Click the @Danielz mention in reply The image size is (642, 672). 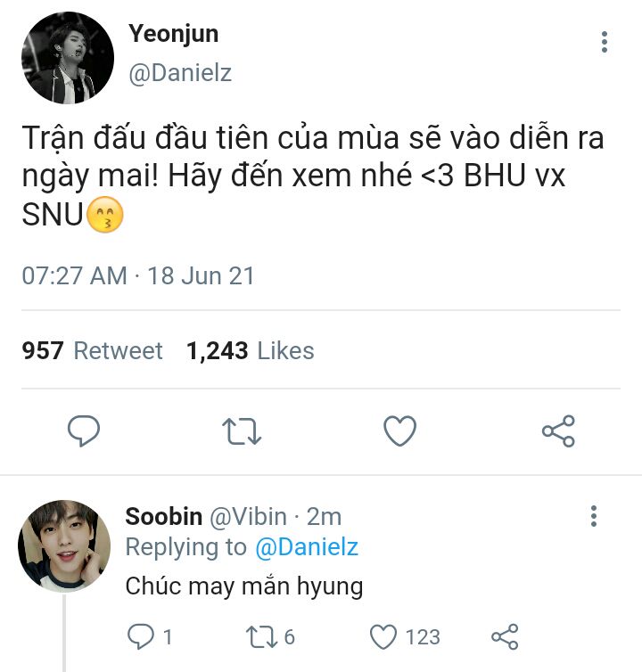pos(307,547)
